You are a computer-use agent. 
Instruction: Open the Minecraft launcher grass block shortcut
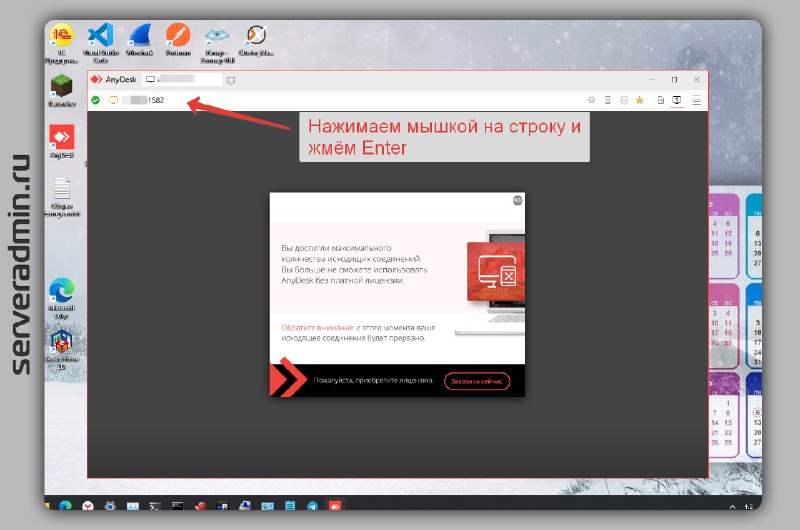point(62,90)
